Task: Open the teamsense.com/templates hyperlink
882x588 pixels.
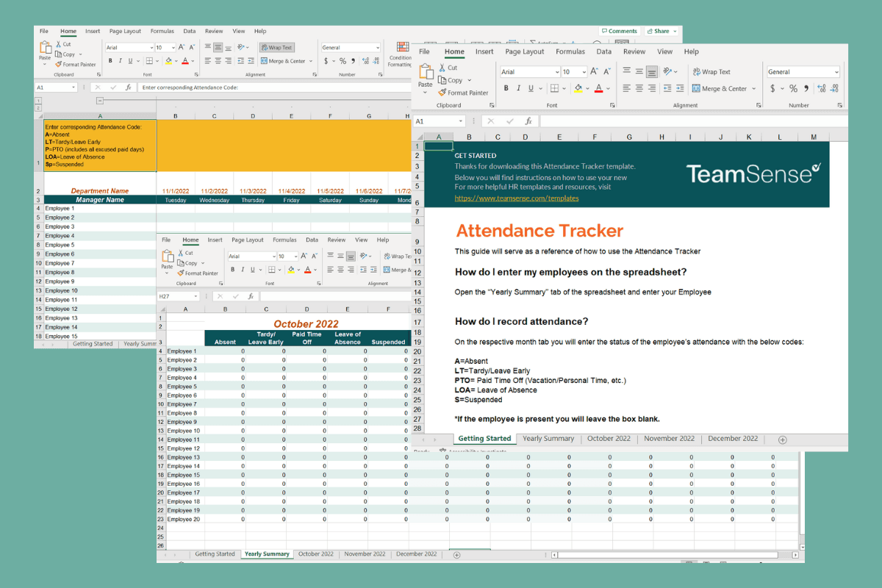Action: [516, 198]
